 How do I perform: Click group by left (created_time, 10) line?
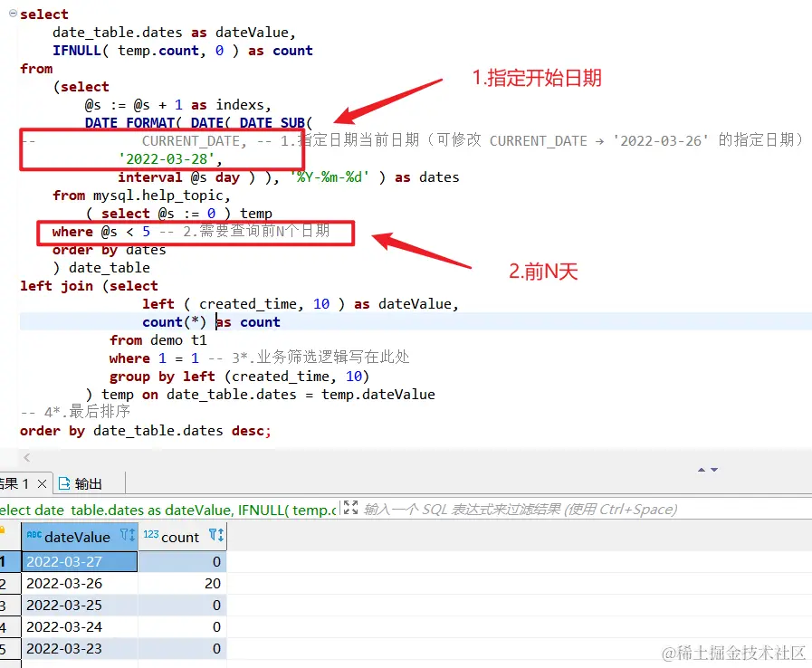click(239, 377)
